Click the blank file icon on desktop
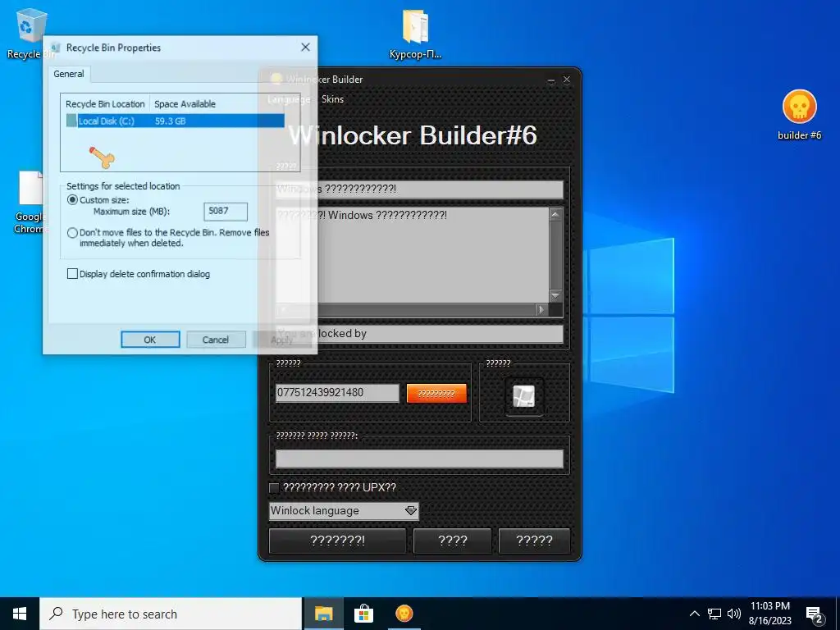 click(30, 188)
